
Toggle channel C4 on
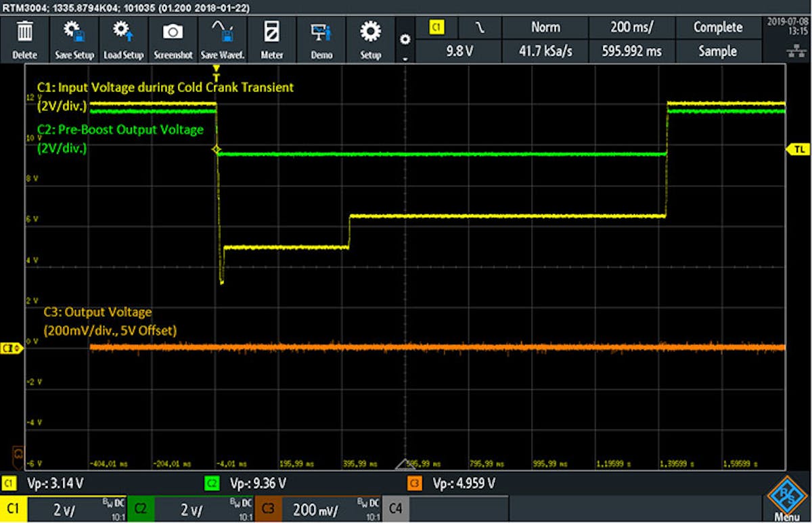(x=396, y=508)
